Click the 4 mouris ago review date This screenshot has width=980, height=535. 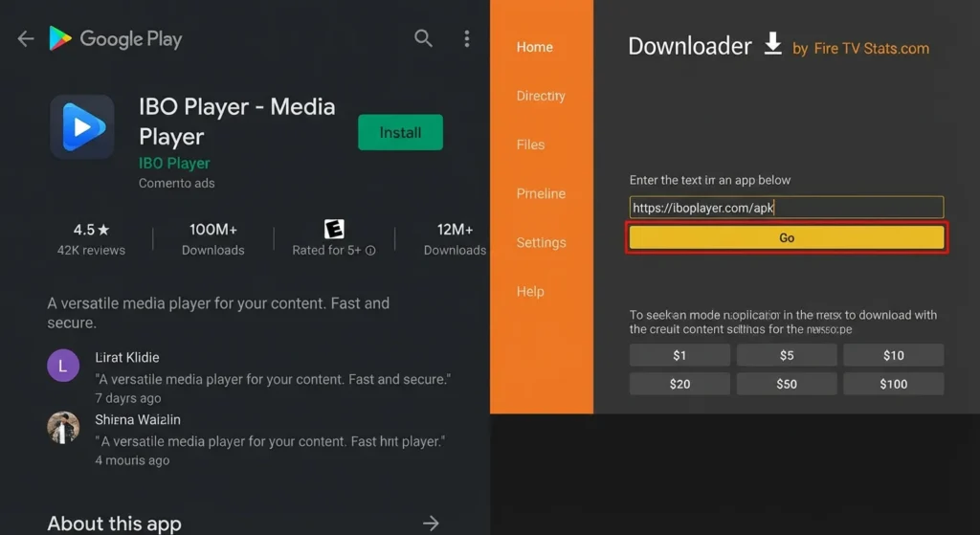[x=132, y=460]
